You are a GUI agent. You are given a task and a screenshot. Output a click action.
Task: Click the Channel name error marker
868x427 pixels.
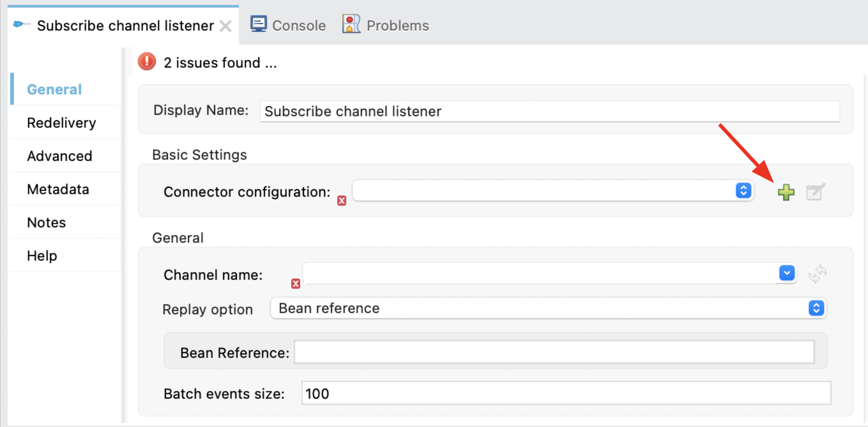tap(296, 284)
